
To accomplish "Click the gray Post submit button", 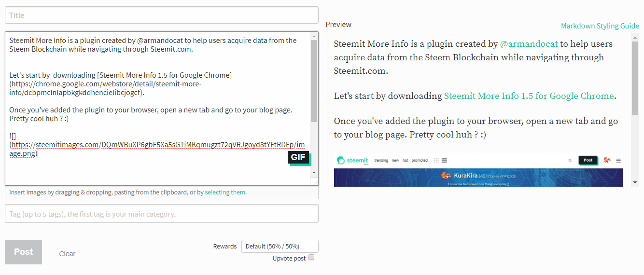I will (x=24, y=252).
